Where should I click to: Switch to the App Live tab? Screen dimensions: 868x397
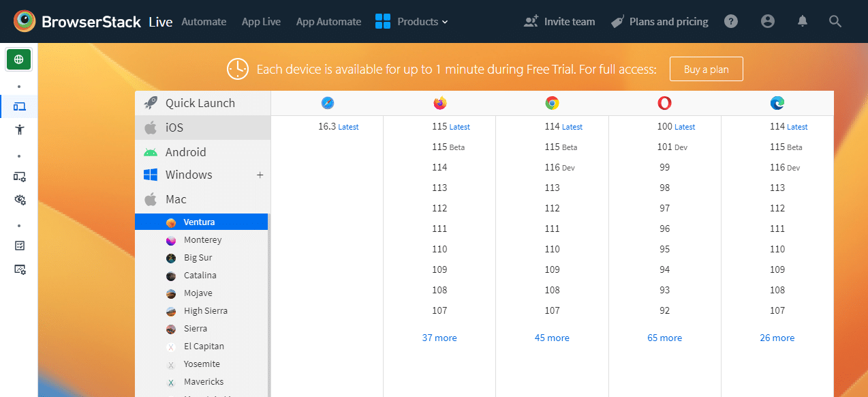tap(261, 21)
